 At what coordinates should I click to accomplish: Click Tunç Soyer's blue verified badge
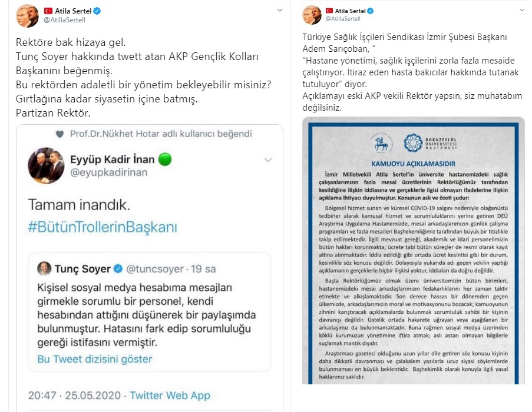pyautogui.click(x=118, y=268)
